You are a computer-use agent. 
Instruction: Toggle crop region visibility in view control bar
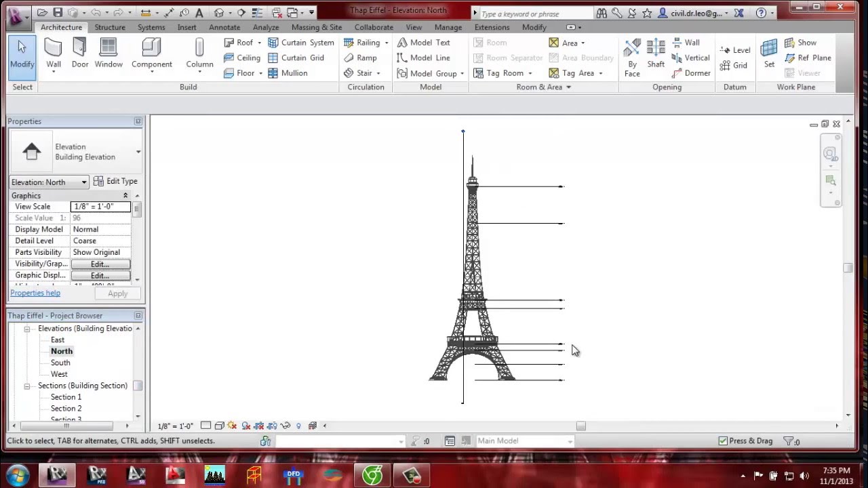tap(272, 426)
